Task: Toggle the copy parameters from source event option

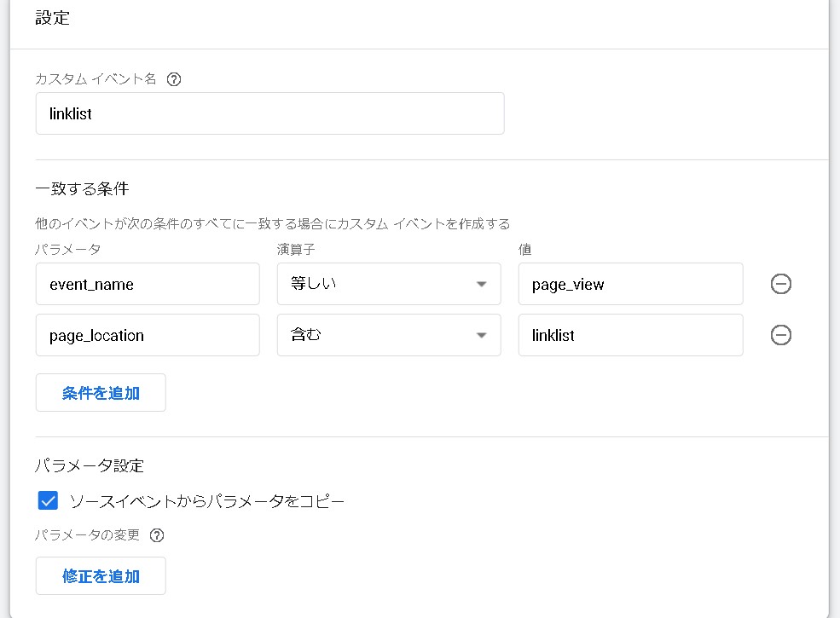Action: 47,500
